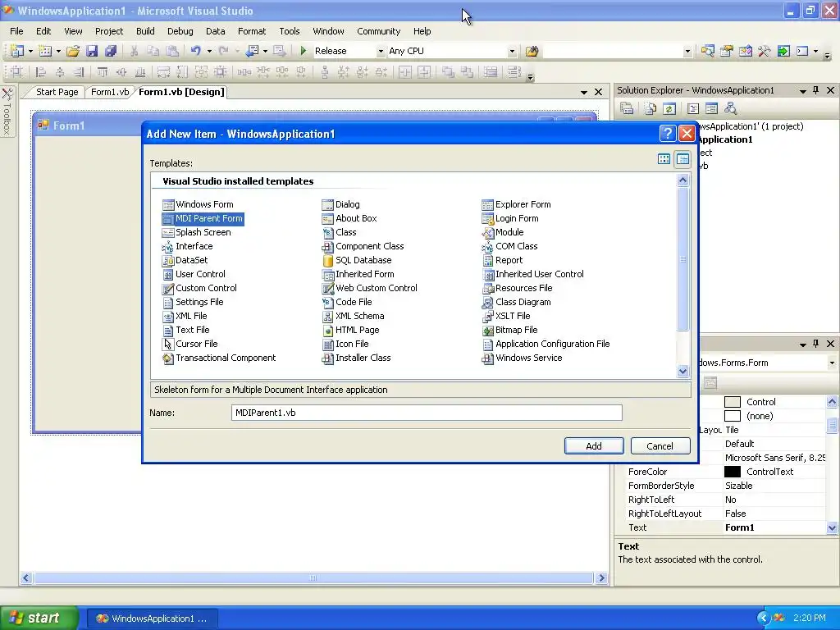Click the Text property Form1 value
The width and height of the screenshot is (840, 630).
coord(774,527)
